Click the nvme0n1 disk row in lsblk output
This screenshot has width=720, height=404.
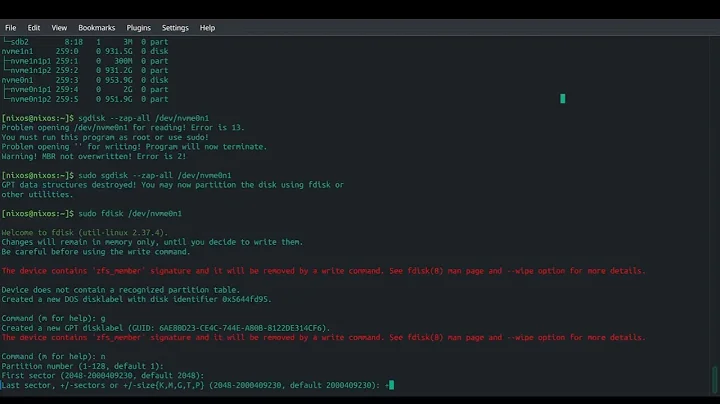click(x=85, y=80)
